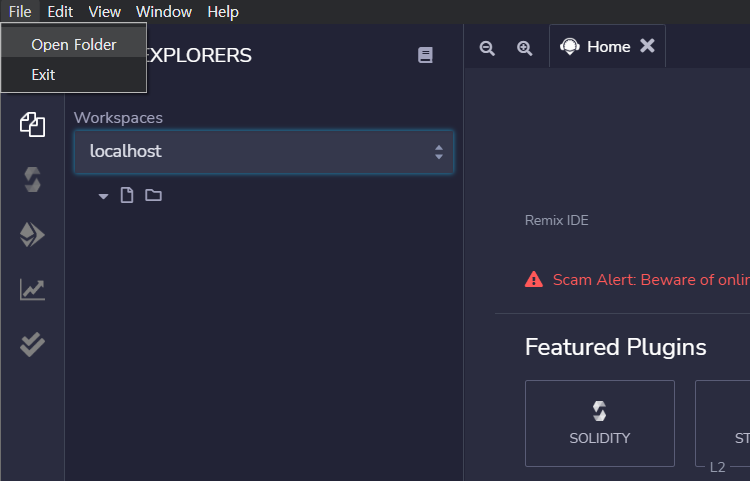The height and width of the screenshot is (481, 750).
Task: Open the Deploy & run transactions icon
Action: (x=32, y=235)
